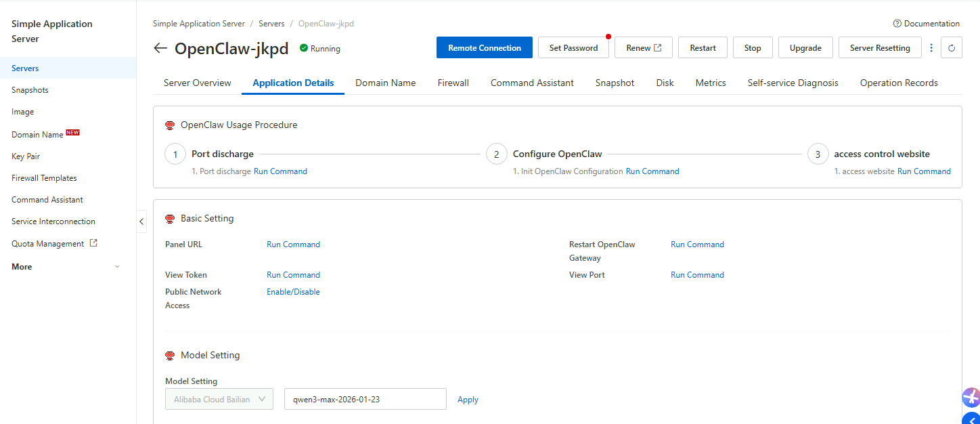Click Servers in the breadcrumb
Viewport: 980px width, 424px height.
click(x=271, y=24)
